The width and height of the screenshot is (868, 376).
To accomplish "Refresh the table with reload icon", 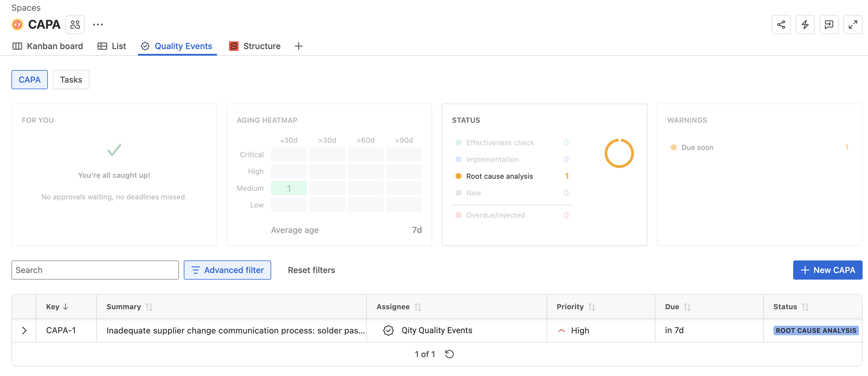I will [x=450, y=354].
